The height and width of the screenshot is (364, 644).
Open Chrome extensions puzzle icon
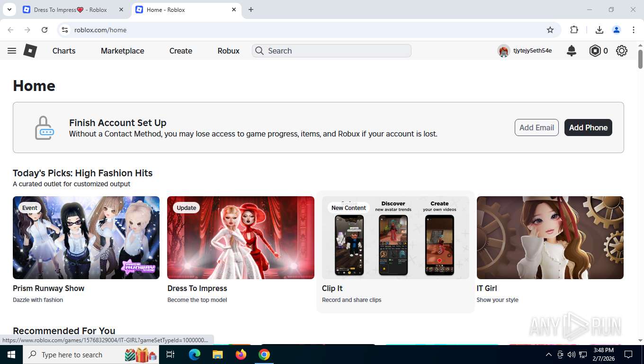point(574,30)
